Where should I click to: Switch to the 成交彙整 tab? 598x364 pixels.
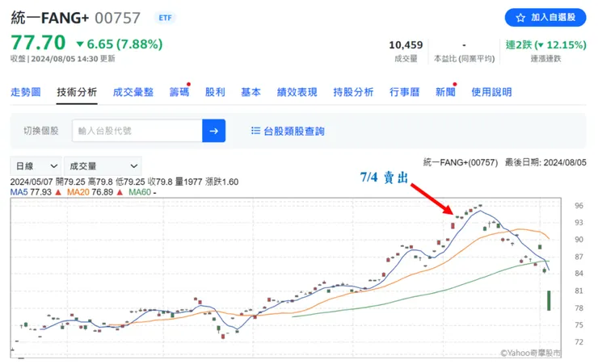133,92
